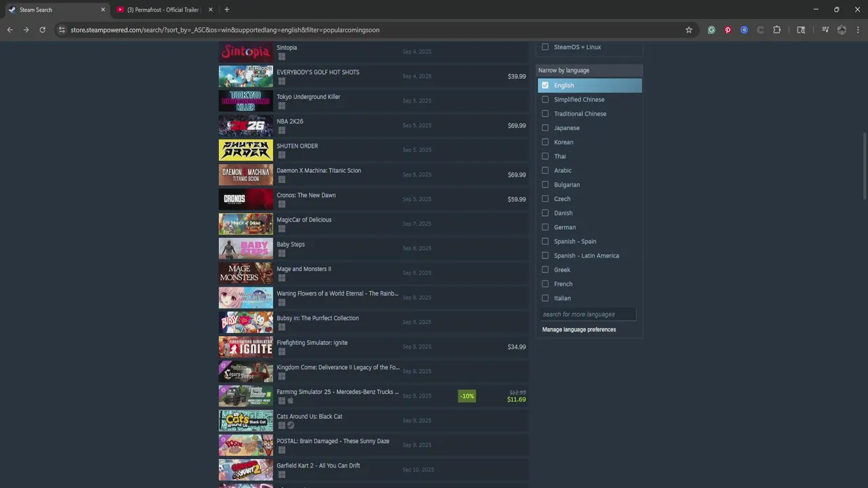Tick the Korean language checkbox
Viewport: 868px width, 488px height.
coord(545,142)
